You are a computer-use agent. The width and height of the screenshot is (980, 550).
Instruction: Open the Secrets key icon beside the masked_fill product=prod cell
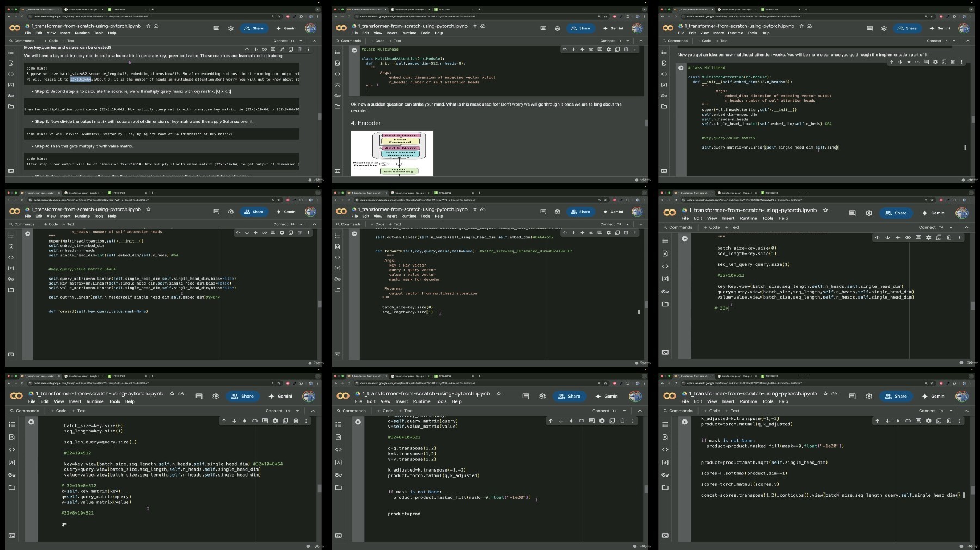click(339, 475)
